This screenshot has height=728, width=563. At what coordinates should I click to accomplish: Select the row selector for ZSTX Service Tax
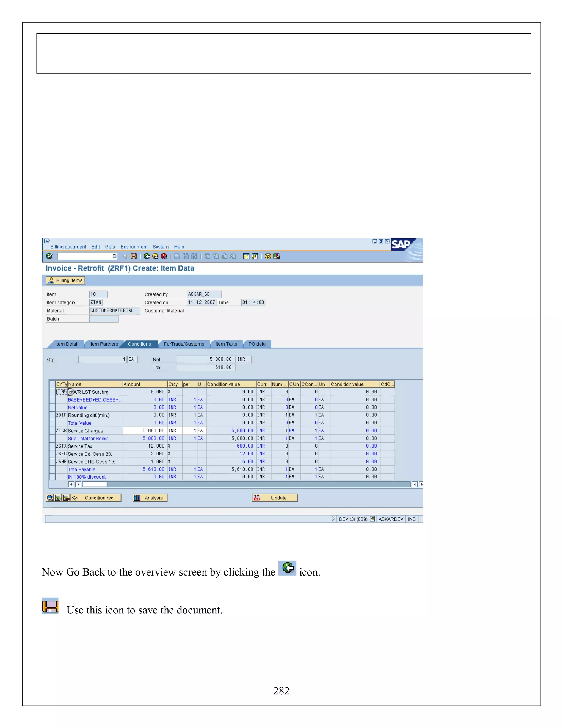coord(52,446)
